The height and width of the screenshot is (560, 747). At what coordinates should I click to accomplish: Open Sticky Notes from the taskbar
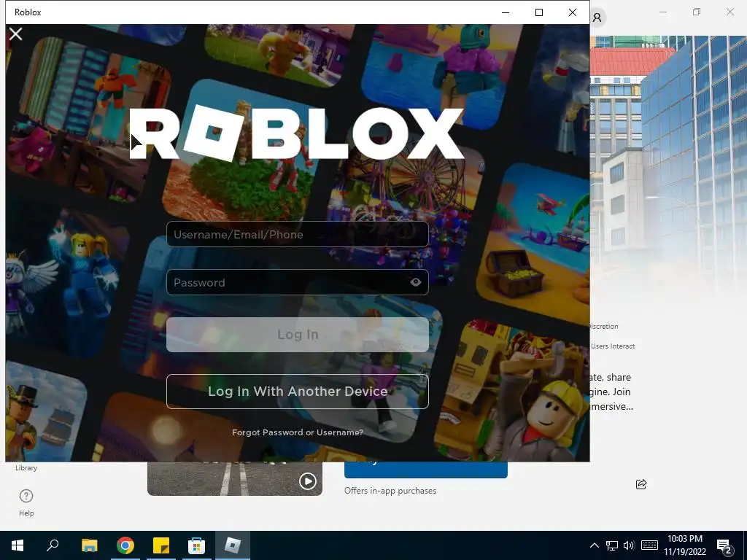[x=161, y=545]
